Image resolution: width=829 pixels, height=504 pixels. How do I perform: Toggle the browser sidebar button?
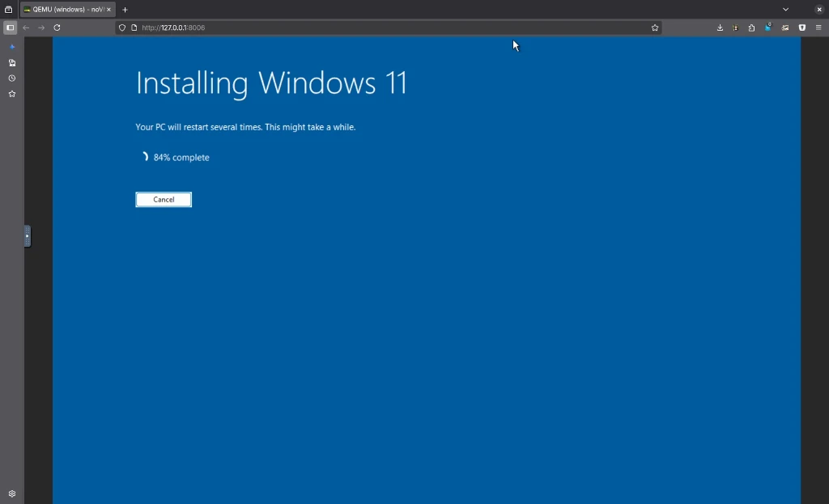coord(10,28)
